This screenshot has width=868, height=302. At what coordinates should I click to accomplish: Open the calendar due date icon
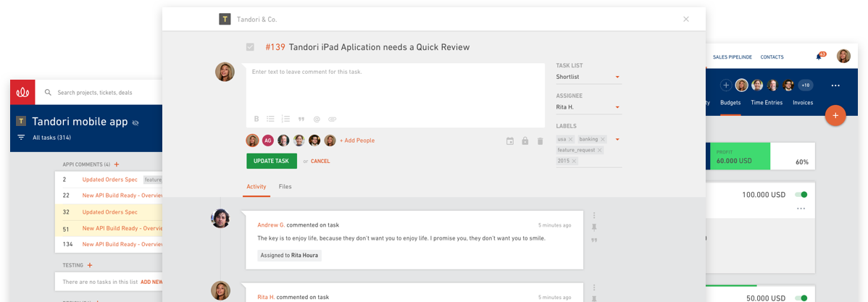(510, 141)
